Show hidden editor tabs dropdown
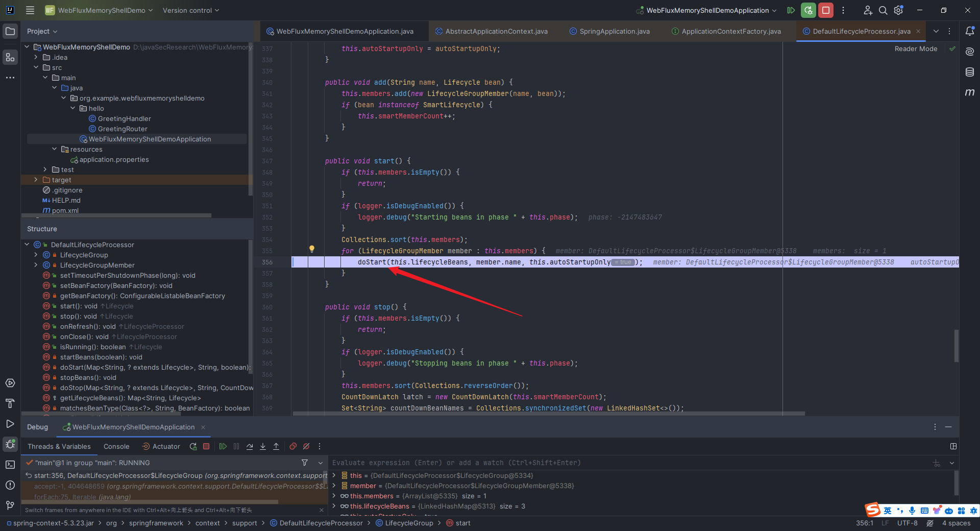980x531 pixels. 936,31
